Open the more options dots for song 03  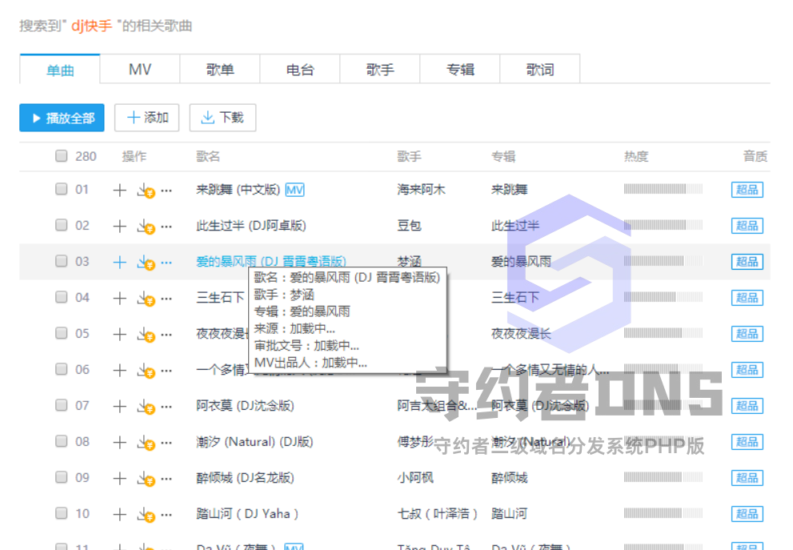pyautogui.click(x=166, y=262)
